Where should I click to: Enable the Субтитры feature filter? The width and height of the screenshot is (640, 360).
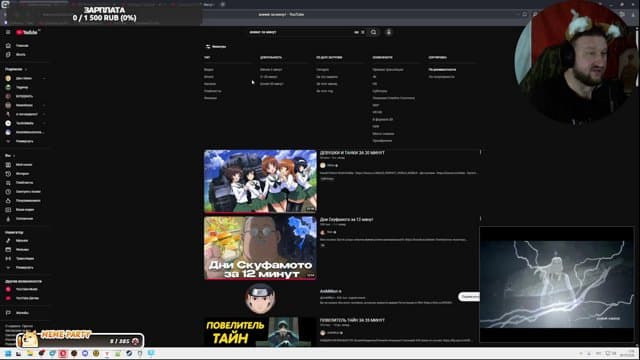click(380, 91)
